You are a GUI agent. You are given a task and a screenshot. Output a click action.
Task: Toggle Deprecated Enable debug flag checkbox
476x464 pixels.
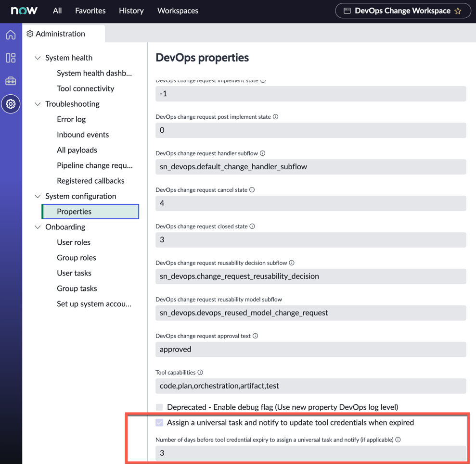(x=159, y=407)
